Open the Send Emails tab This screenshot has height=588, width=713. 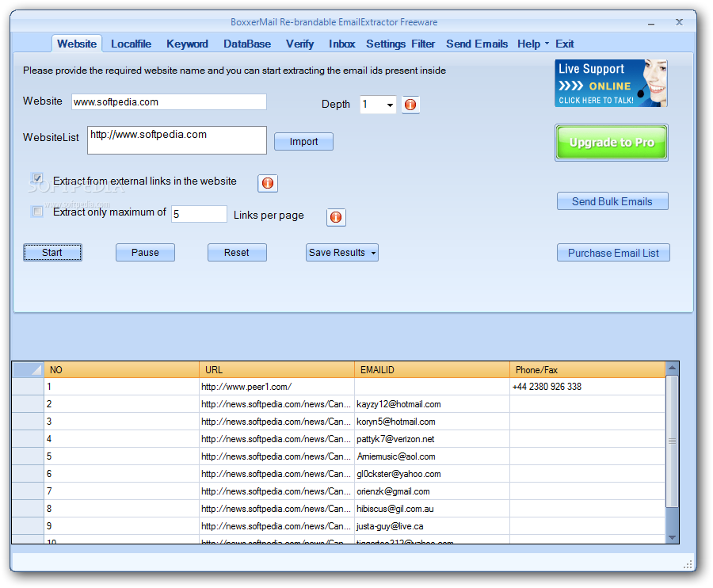(477, 44)
